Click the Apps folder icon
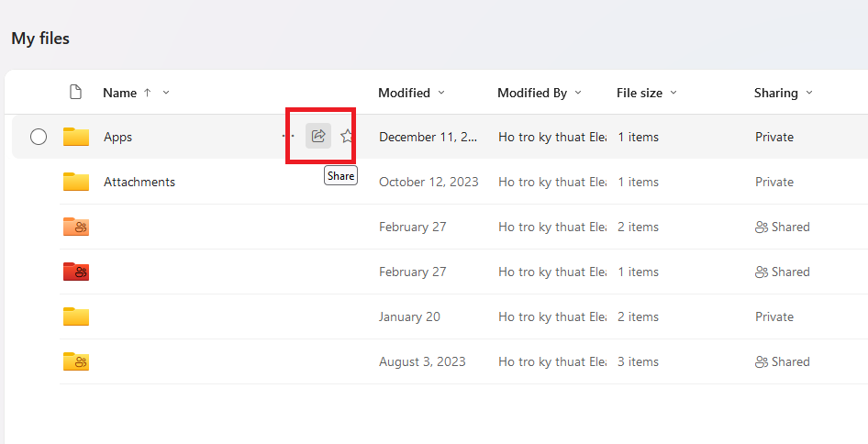Viewport: 868px width, 444px height. (x=76, y=137)
